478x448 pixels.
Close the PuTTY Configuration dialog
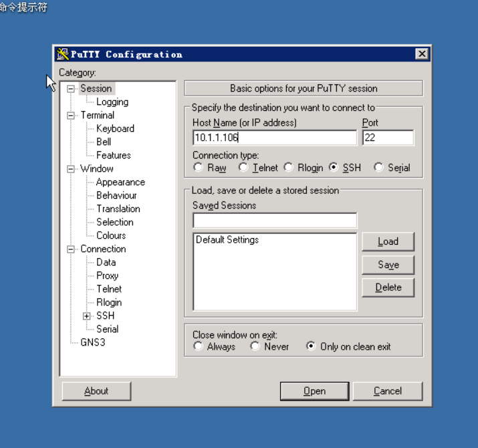422,54
